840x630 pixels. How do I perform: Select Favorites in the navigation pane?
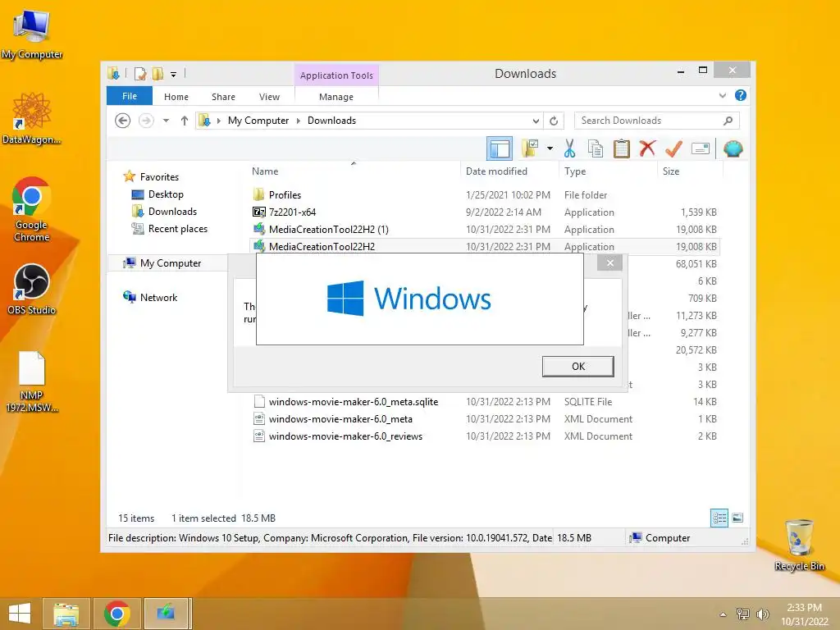point(159,177)
